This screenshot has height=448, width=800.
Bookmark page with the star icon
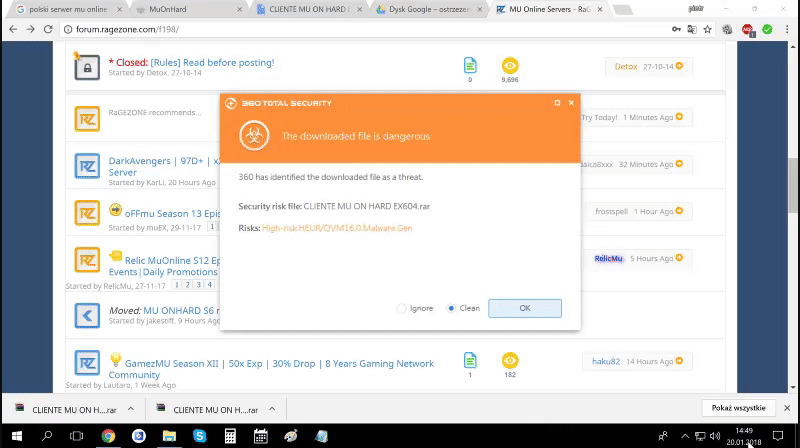(x=708, y=30)
